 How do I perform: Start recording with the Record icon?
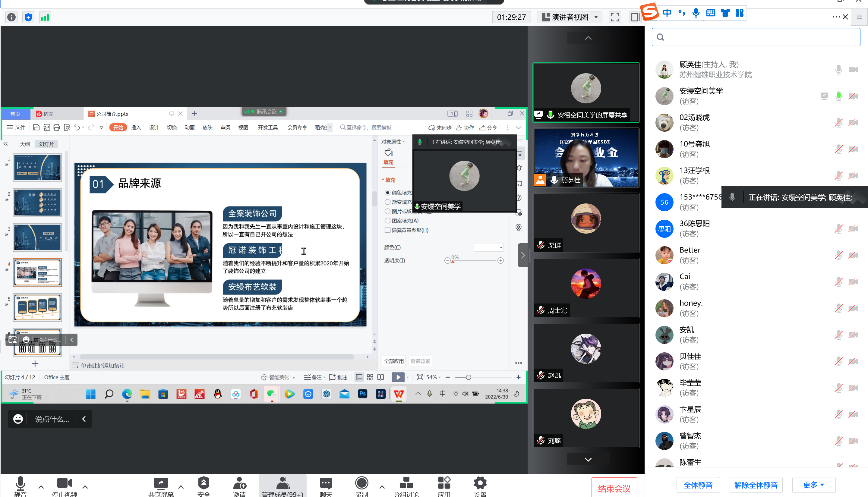pos(361,483)
